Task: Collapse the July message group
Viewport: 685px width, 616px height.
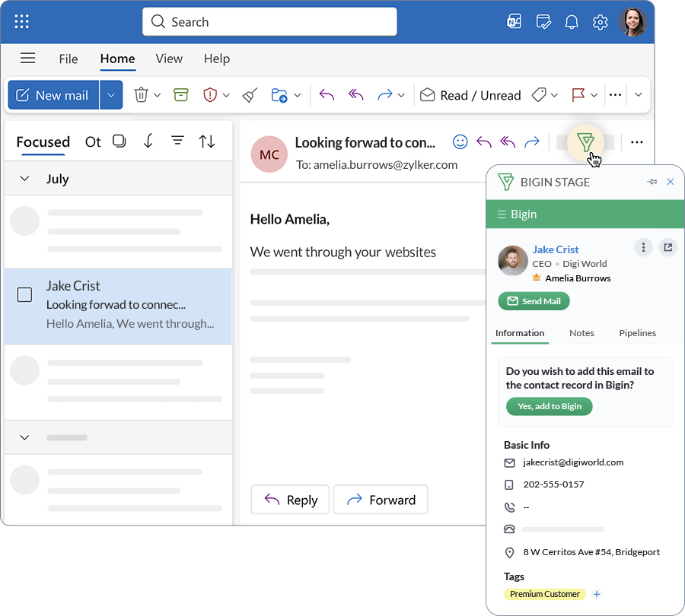Action: (x=24, y=179)
